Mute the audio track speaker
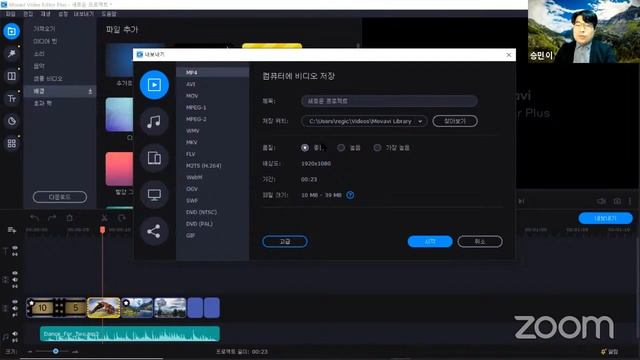Screen dimensions: 640x360 click(15, 333)
